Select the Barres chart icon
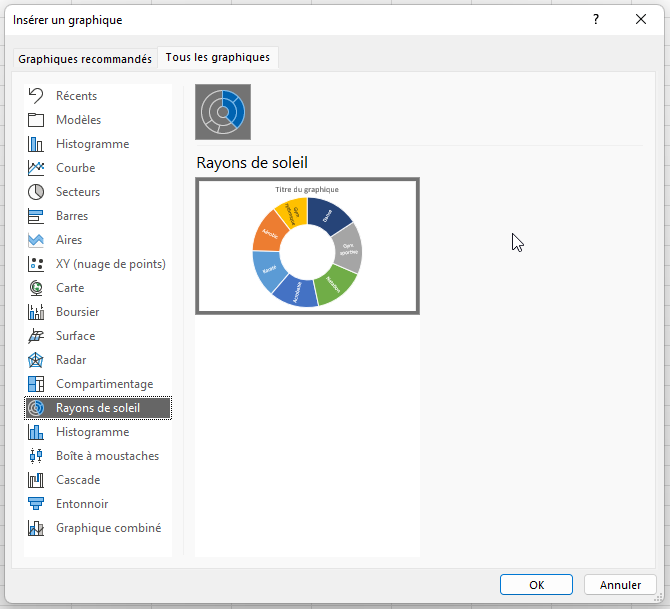The image size is (670, 609). pyautogui.click(x=36, y=216)
